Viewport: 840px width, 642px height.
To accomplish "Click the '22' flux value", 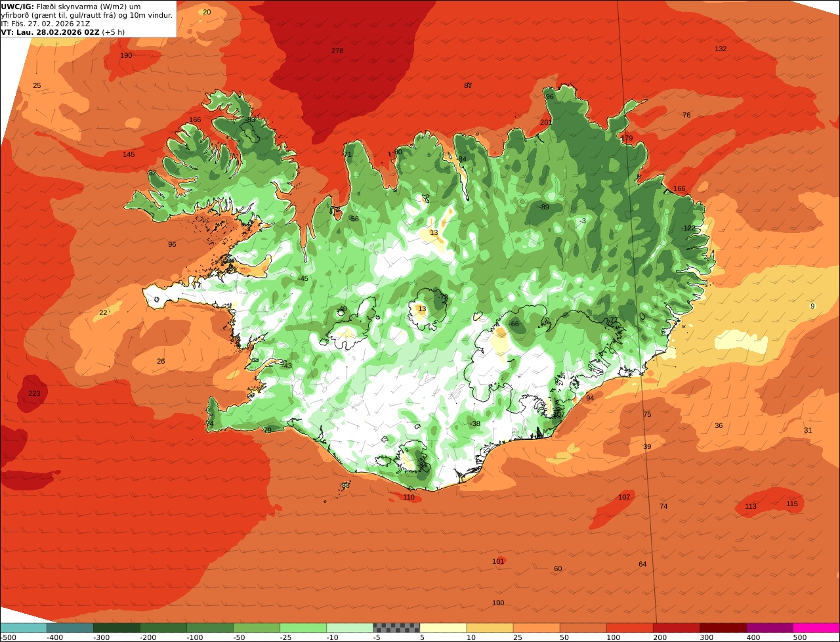I will coord(103,312).
